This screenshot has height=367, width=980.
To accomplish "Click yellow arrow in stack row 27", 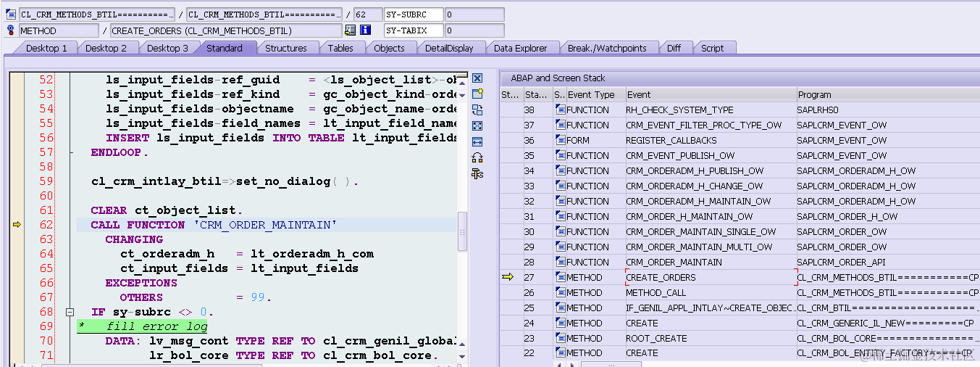I will coord(508,276).
